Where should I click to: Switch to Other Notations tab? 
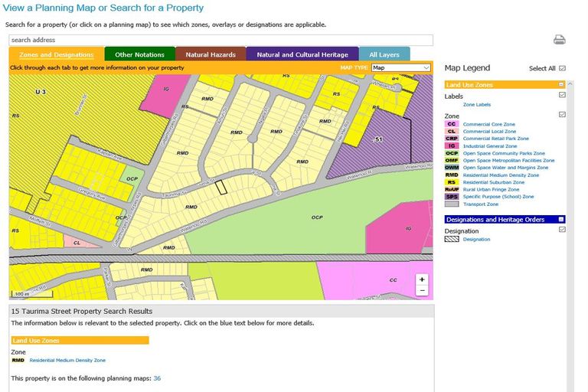coord(140,54)
